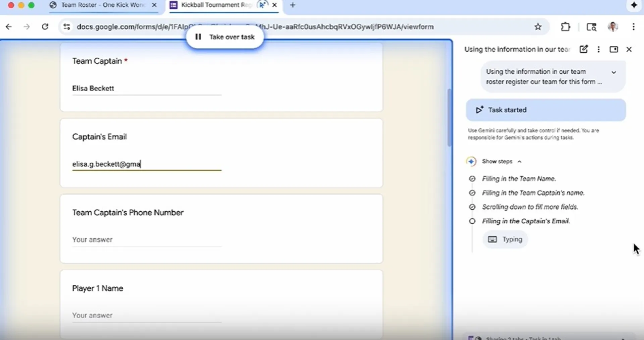The image size is (644, 340).
Task: Click the new chat edit icon
Action: 583,49
